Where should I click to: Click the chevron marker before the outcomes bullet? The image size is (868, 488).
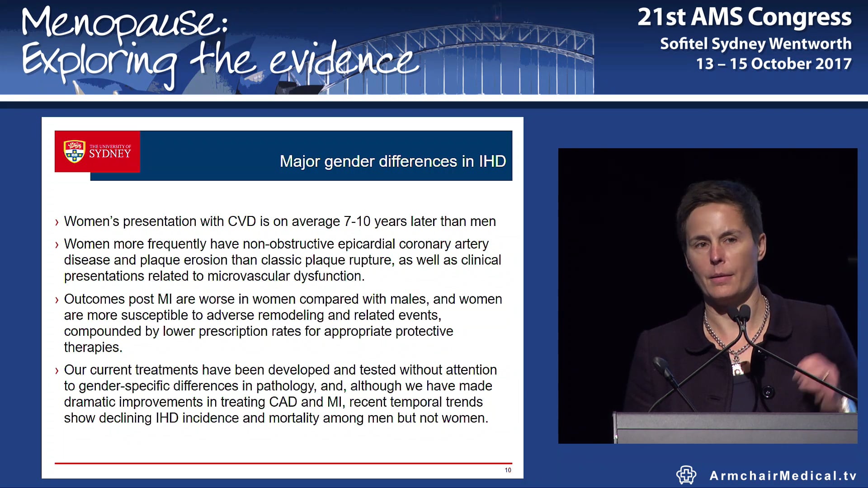[57, 299]
